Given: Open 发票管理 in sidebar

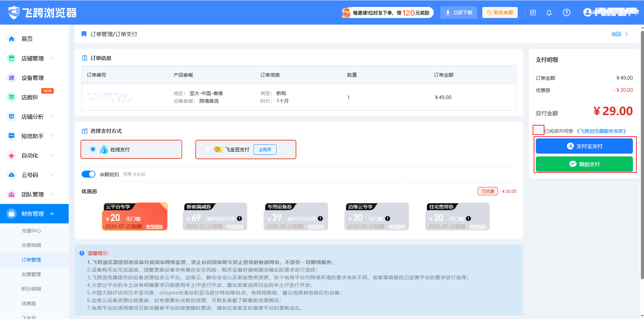Looking at the screenshot, I should (x=31, y=274).
